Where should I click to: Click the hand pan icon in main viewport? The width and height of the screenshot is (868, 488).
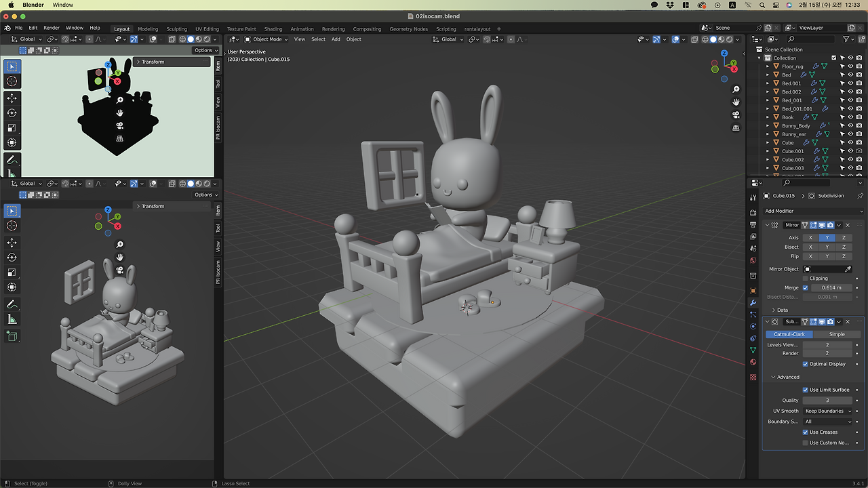pos(736,102)
